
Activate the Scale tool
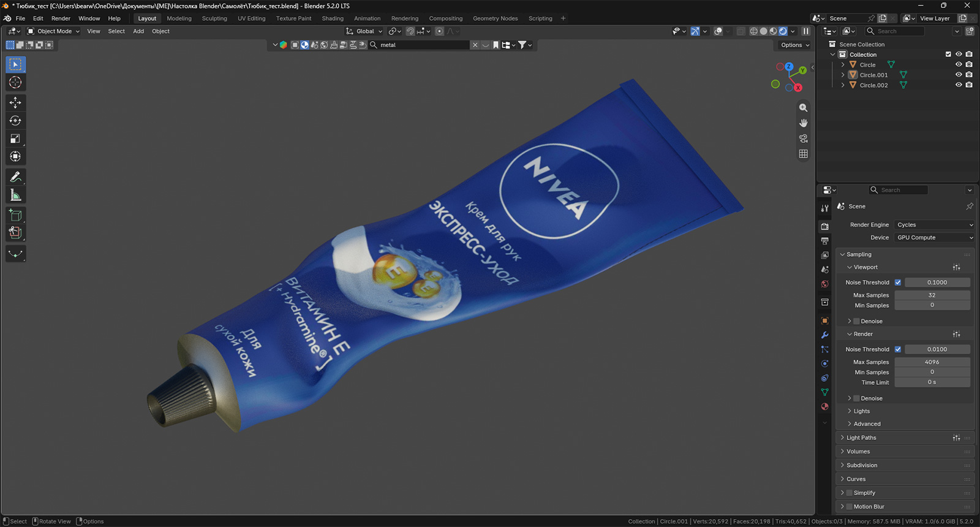[15, 138]
